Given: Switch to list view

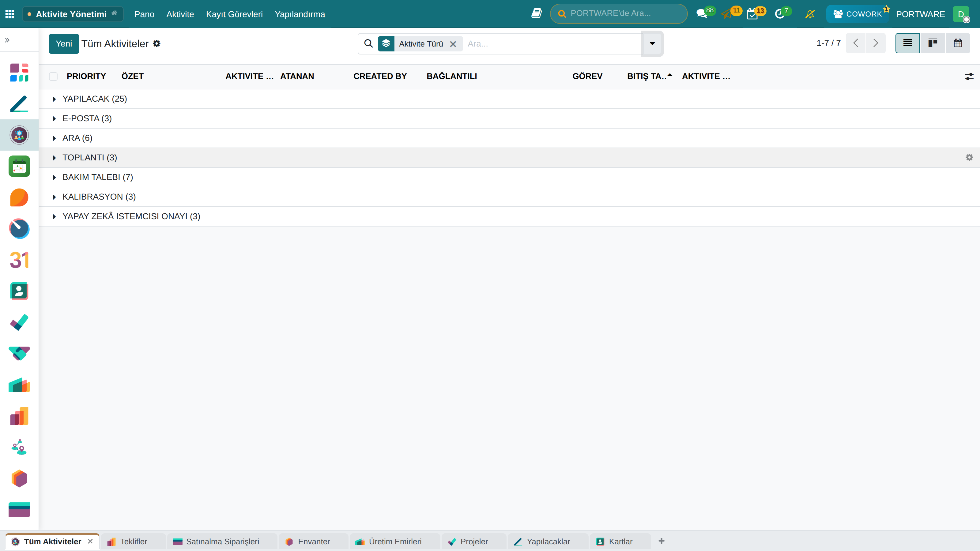Looking at the screenshot, I should 907,43.
